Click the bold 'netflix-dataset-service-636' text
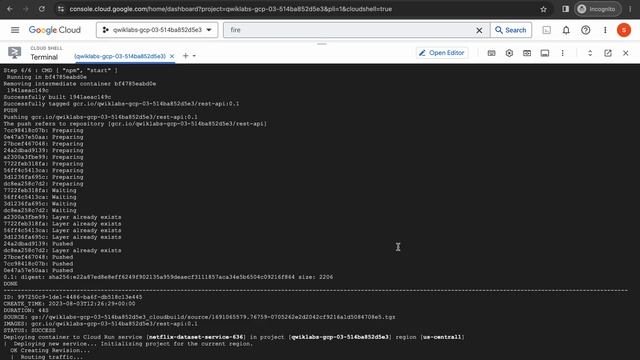640x360 pixels. point(196,337)
